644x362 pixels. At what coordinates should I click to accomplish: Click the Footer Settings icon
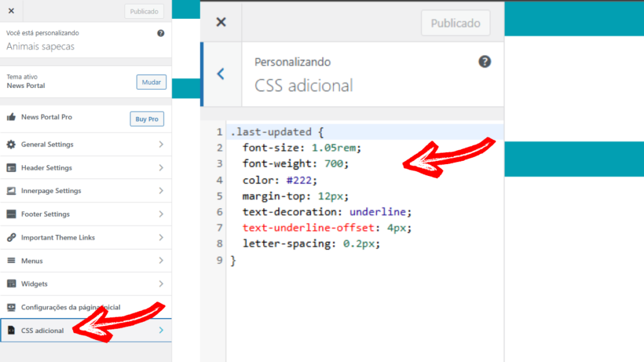pyautogui.click(x=11, y=214)
